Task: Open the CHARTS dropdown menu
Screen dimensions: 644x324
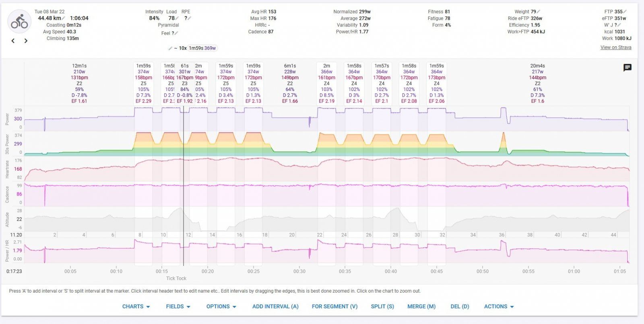Action: (136, 306)
